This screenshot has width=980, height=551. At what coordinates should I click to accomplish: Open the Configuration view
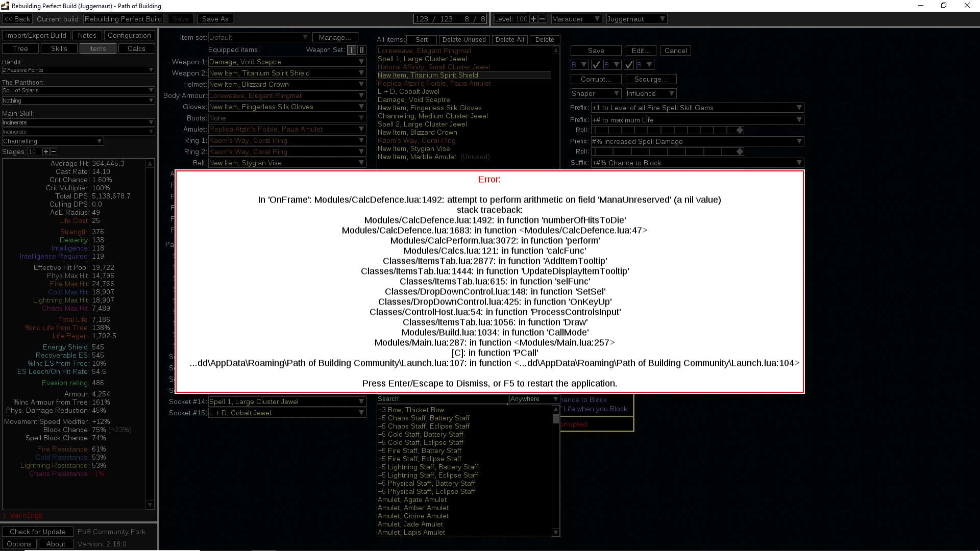[129, 35]
